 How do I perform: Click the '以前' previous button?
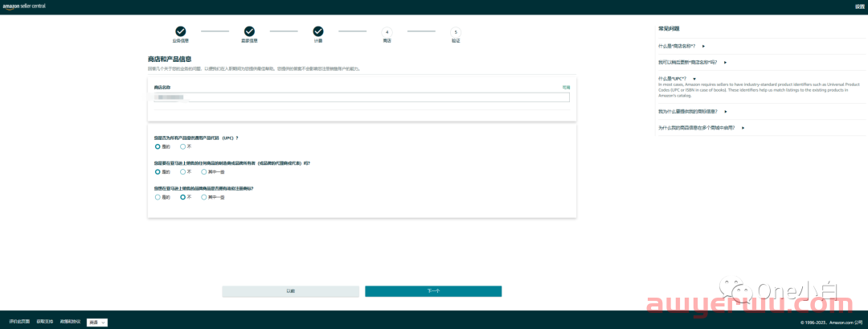point(290,290)
